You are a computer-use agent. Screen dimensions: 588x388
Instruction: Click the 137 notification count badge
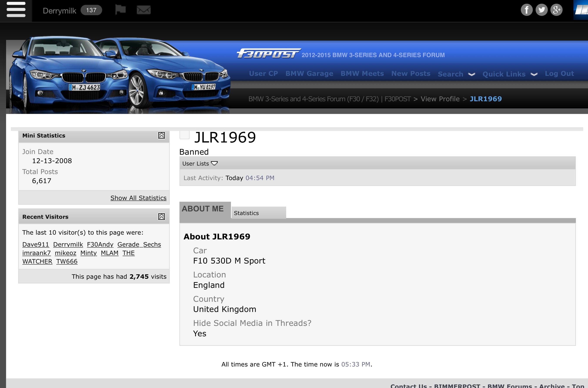91,10
